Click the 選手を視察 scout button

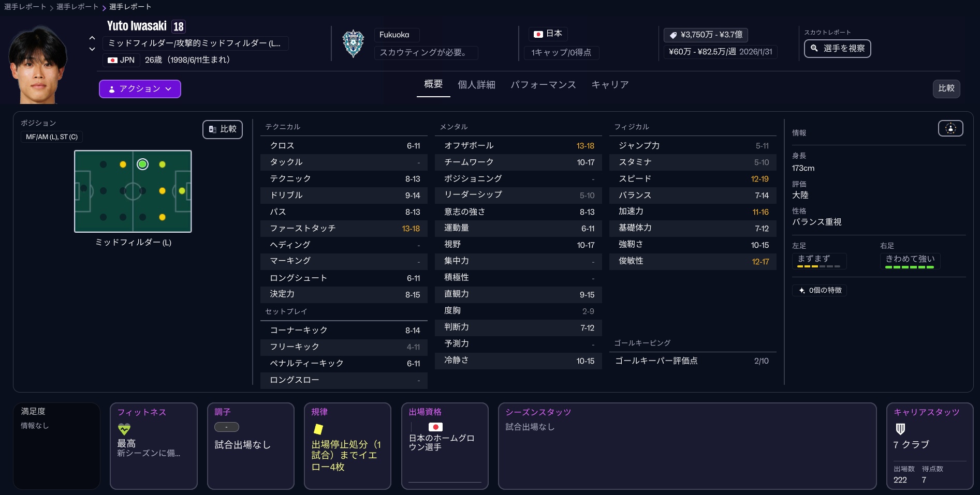[x=837, y=49]
